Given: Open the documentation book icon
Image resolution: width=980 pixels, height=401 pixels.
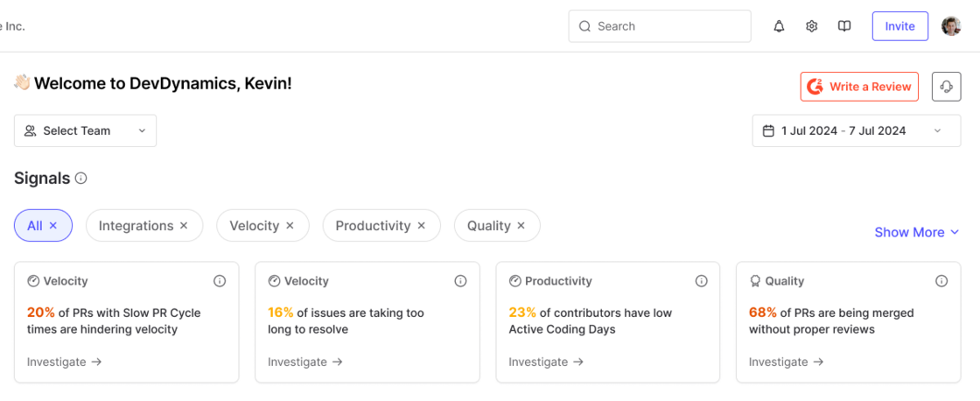Looking at the screenshot, I should pos(844,26).
